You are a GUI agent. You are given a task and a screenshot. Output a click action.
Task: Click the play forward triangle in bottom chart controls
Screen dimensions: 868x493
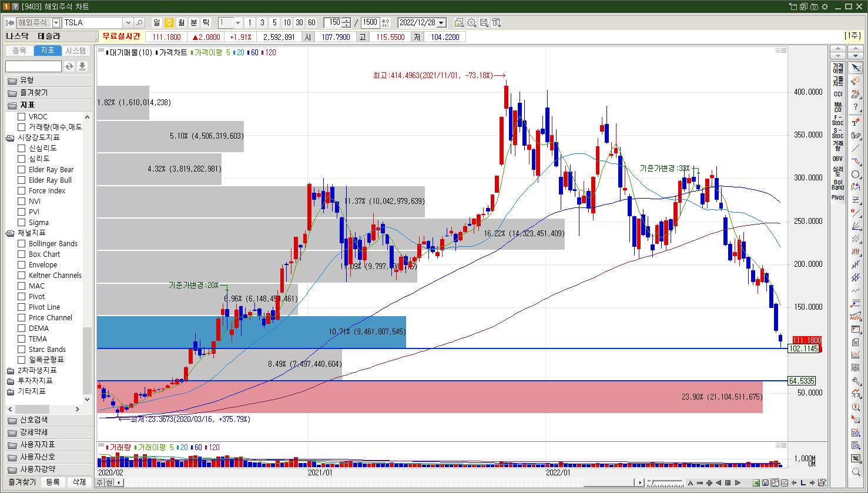[x=737, y=483]
